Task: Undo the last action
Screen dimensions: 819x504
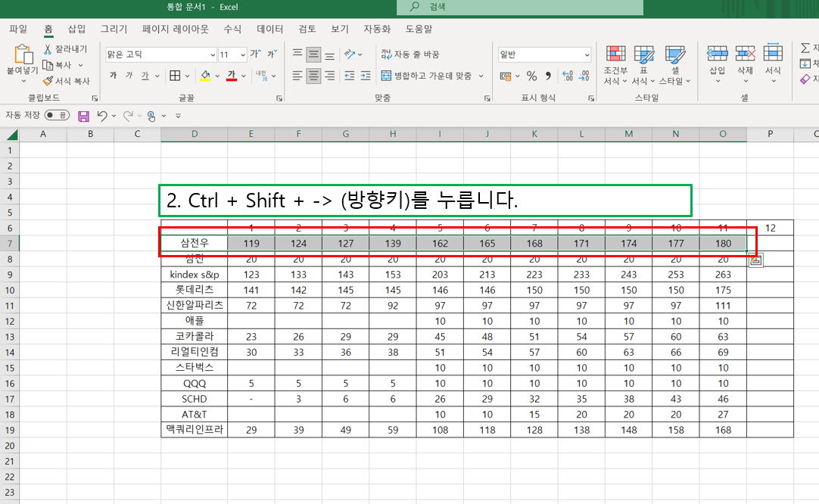Action: click(102, 116)
